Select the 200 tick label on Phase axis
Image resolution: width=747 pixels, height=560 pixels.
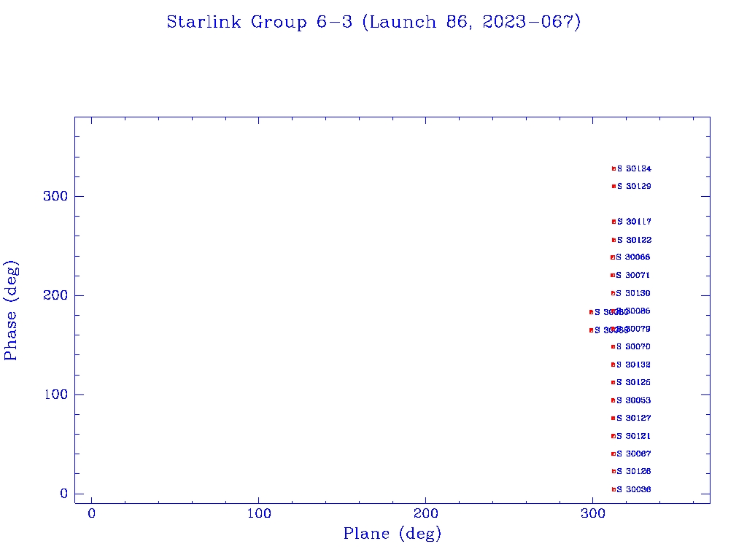(55, 295)
